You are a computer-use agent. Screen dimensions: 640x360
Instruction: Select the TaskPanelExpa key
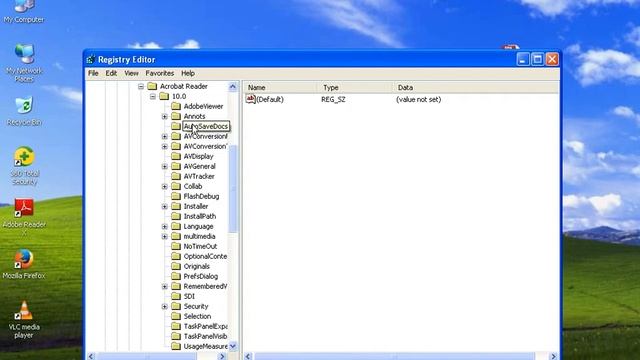pyautogui.click(x=205, y=326)
